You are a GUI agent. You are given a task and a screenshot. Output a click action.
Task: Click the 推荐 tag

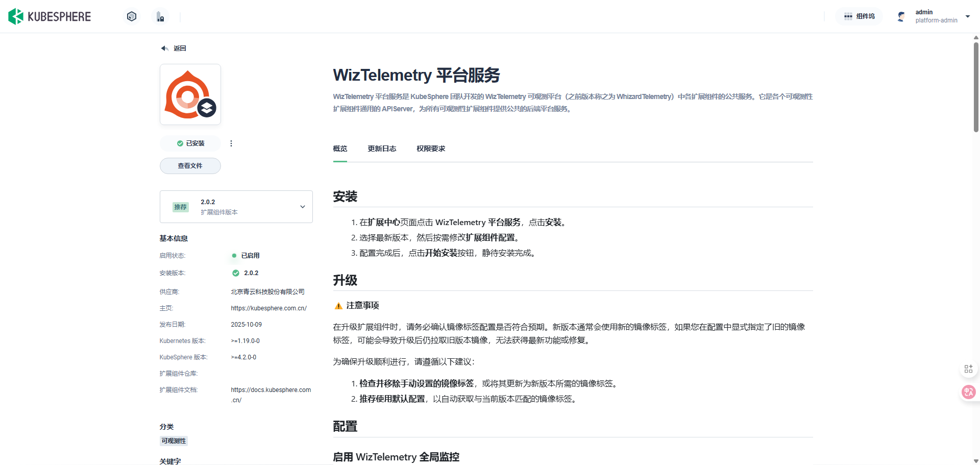[181, 207]
